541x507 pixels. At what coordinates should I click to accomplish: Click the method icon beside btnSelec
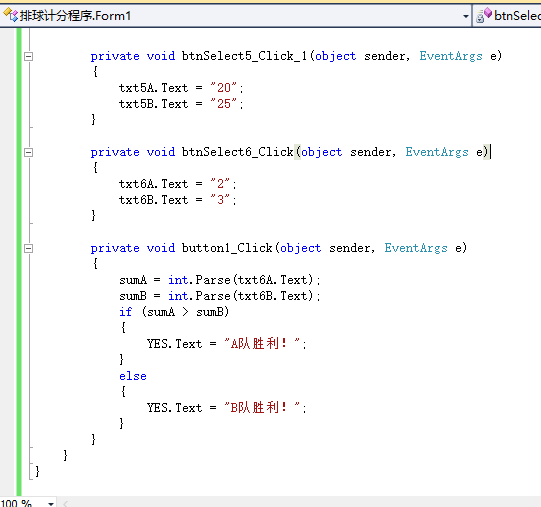tap(484, 16)
